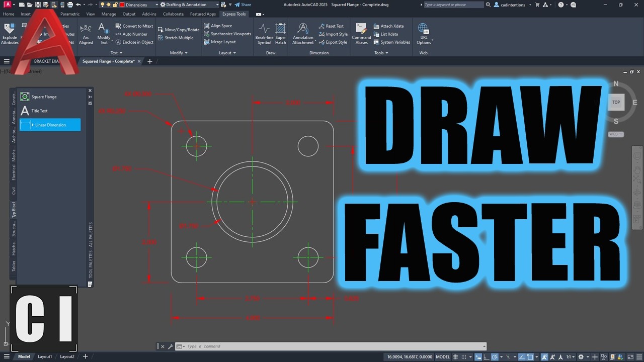Click Annotation Attachment tool

tap(303, 34)
